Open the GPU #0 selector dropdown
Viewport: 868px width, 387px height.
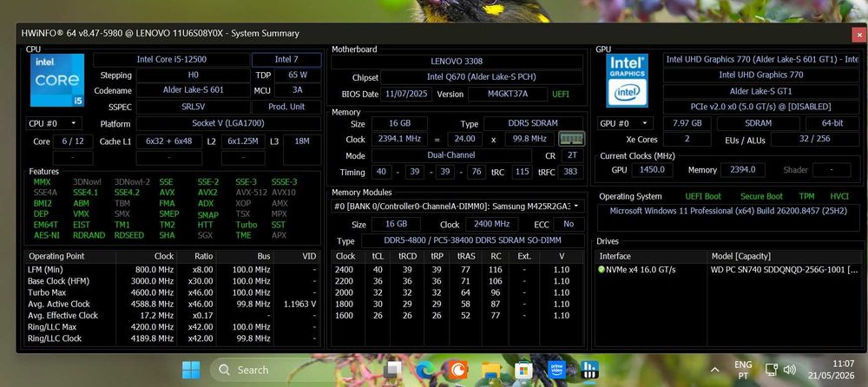pos(624,123)
